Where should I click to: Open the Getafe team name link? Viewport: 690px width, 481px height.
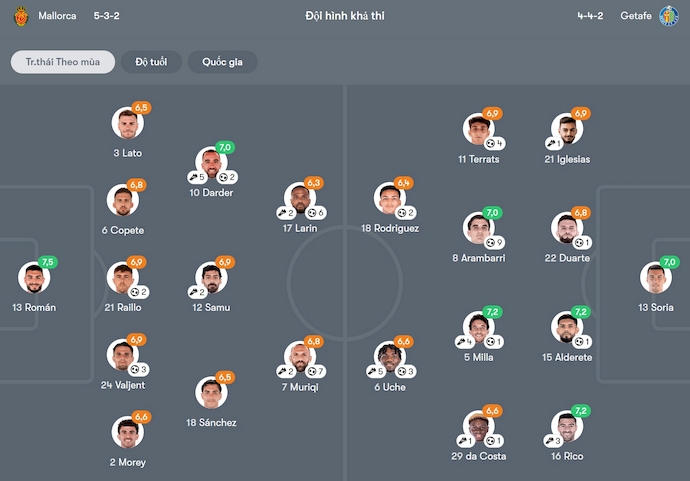pyautogui.click(x=636, y=16)
